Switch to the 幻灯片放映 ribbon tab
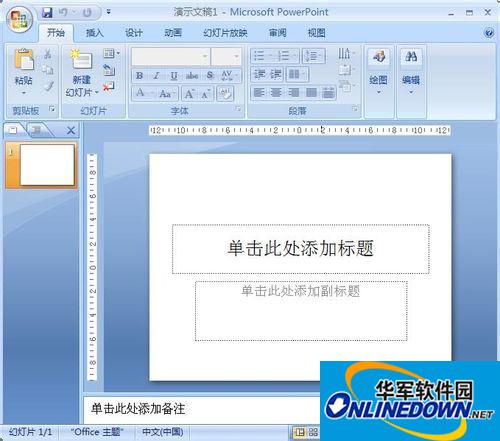500x441 pixels. [x=225, y=33]
